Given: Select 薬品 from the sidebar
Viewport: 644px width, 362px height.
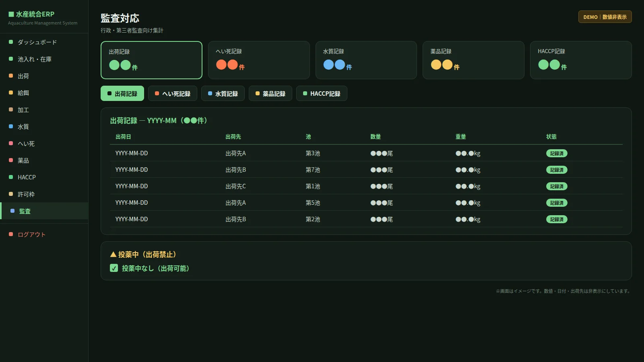Looking at the screenshot, I should (44, 160).
